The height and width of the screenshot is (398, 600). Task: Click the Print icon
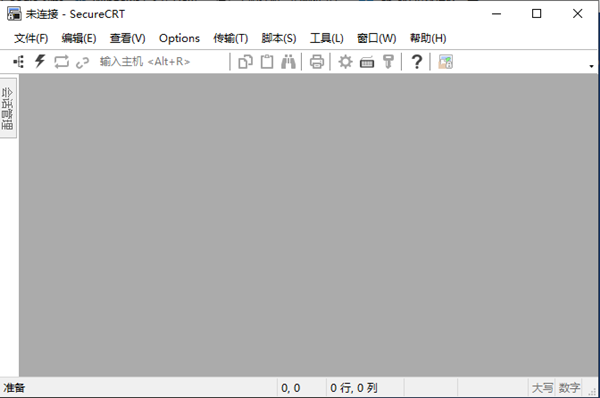pyautogui.click(x=316, y=62)
